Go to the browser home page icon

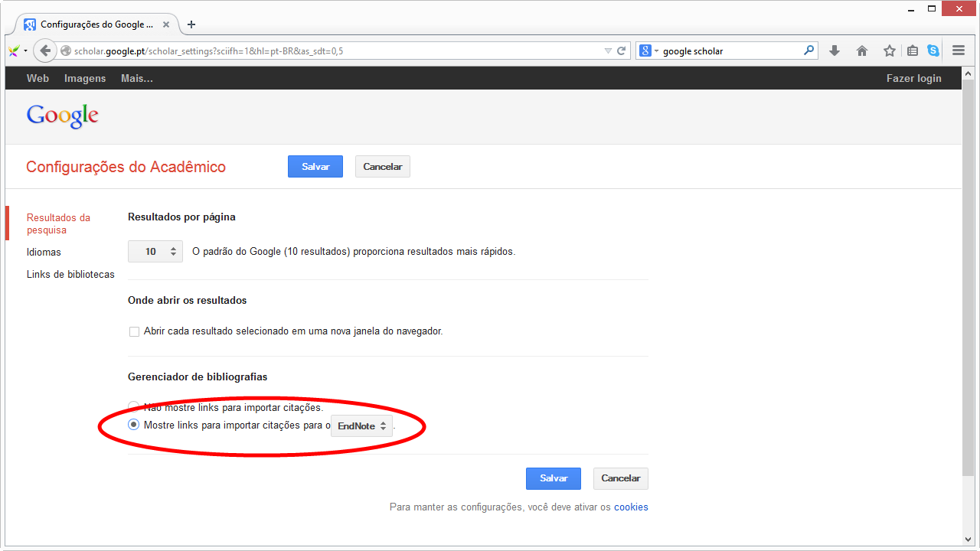(862, 51)
